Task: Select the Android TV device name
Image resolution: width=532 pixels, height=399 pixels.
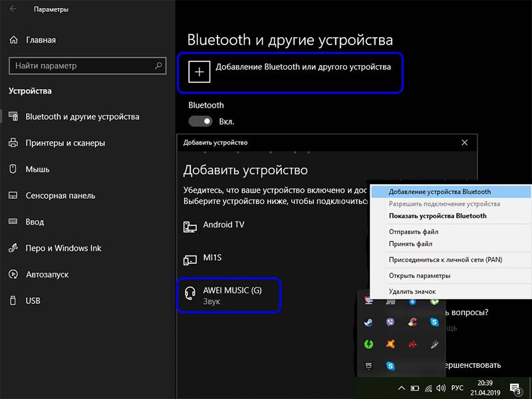Action: [223, 224]
